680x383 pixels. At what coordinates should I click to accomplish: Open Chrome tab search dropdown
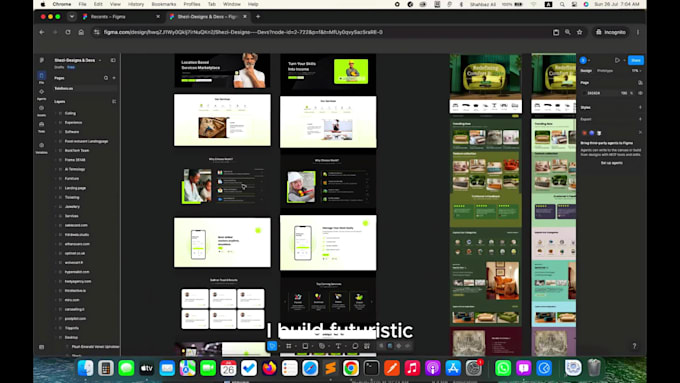coord(72,16)
